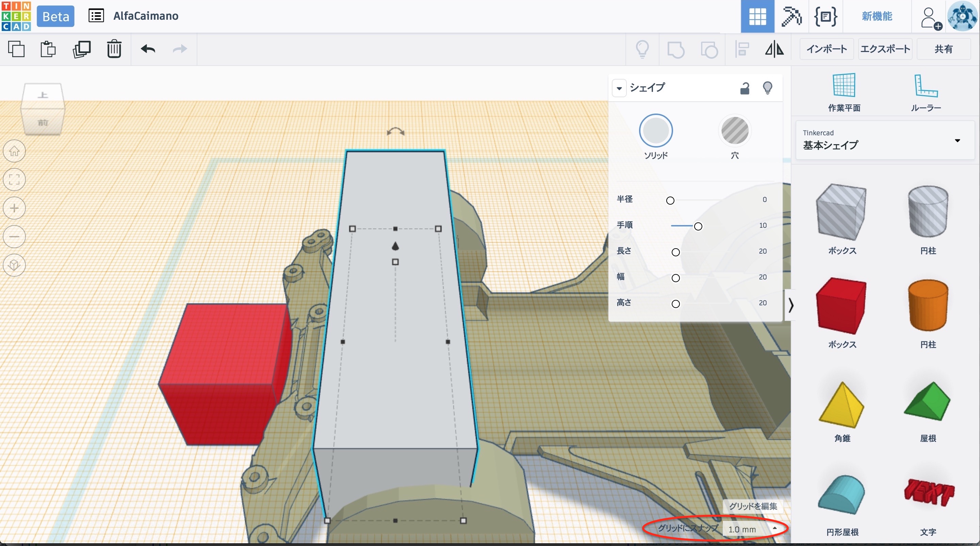Click the delete trash can icon
The height and width of the screenshot is (546, 980).
[114, 49]
